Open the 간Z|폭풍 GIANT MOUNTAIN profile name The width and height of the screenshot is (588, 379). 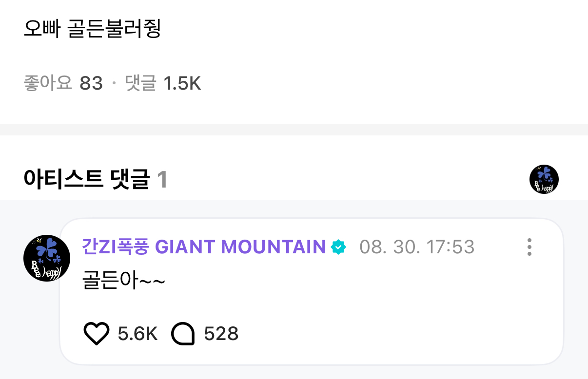[x=204, y=247]
